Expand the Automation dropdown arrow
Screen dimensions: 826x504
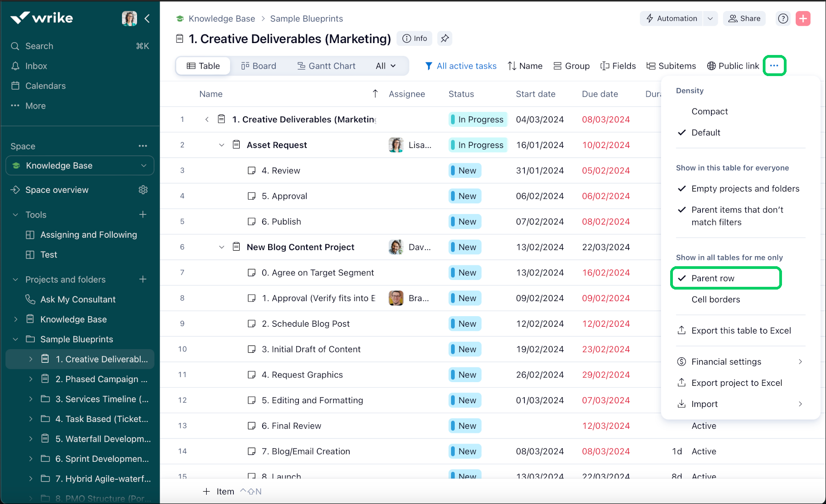[710, 18]
